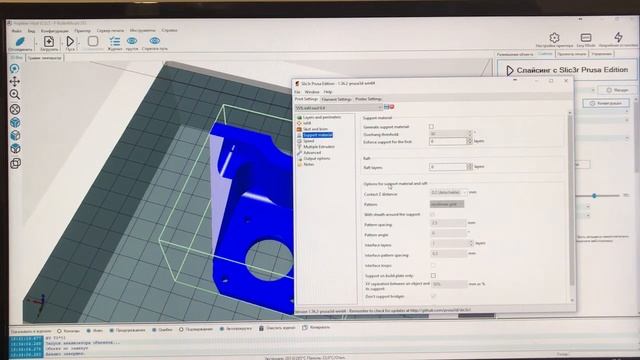The image size is (640, 360).
Task: Toggle Interface loops checkbox
Action: 433,265
